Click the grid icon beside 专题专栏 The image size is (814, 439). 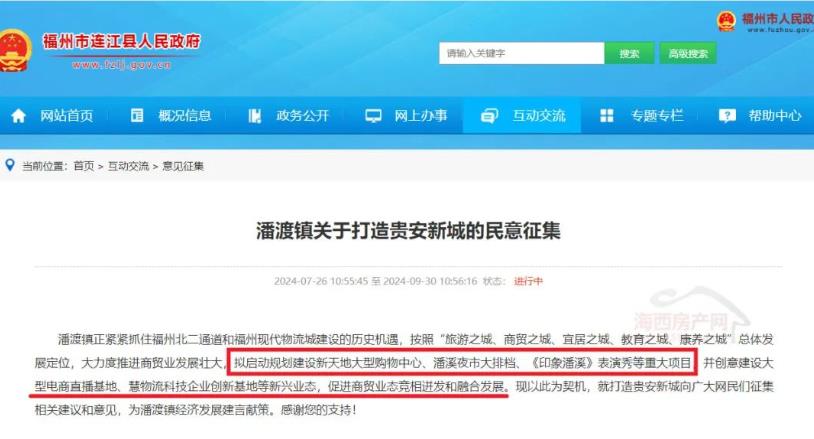[x=607, y=115]
